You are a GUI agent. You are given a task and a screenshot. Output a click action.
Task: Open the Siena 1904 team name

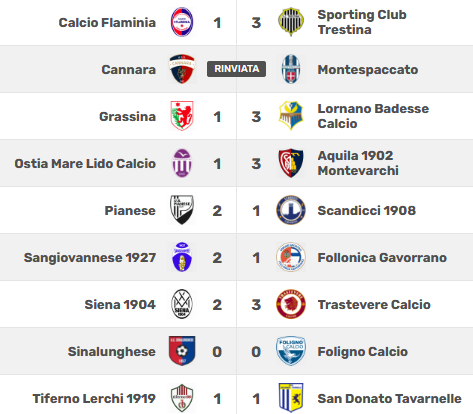click(120, 305)
